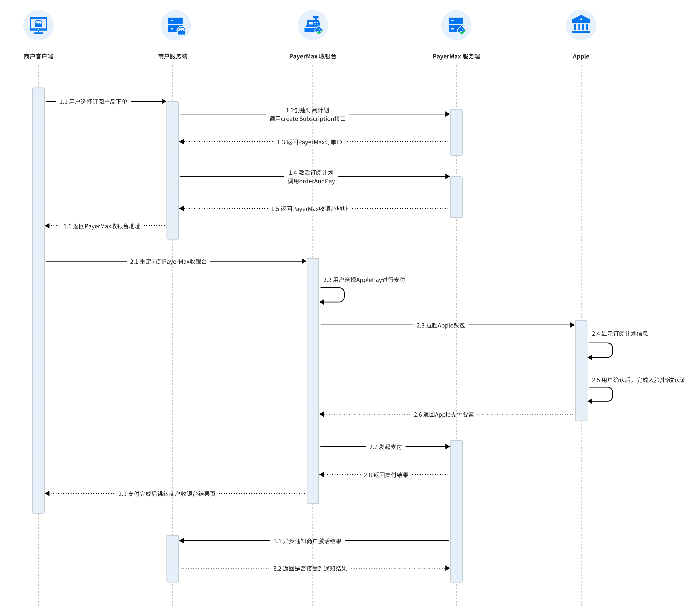Click the 商户客户端 tall activation bar
Image resolution: width=696 pixels, height=616 pixels.
(x=38, y=300)
